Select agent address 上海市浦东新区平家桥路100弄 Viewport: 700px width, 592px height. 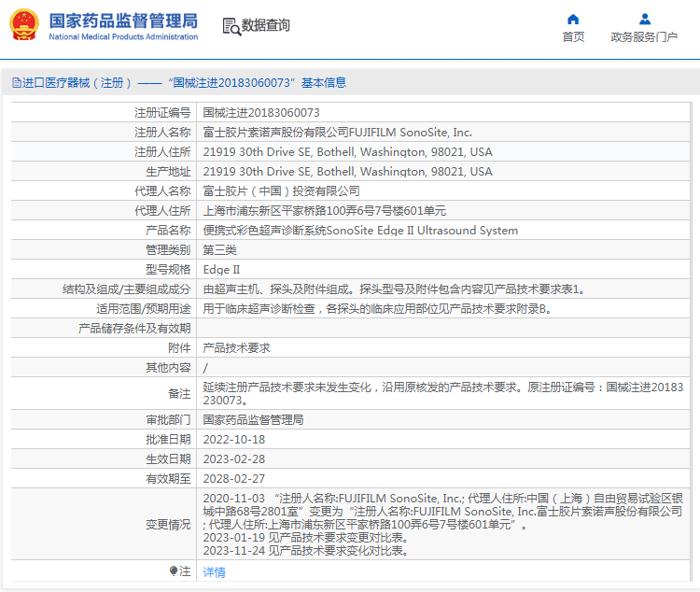325,210
